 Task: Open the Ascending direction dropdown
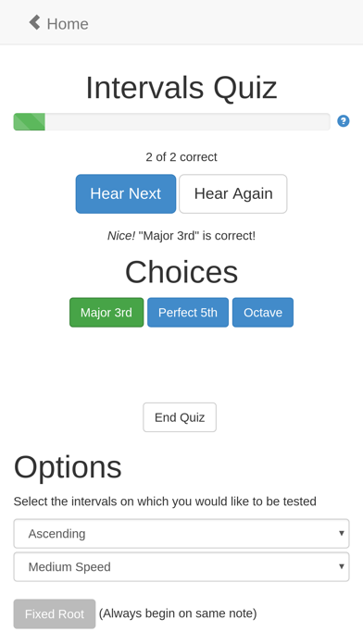click(x=181, y=534)
